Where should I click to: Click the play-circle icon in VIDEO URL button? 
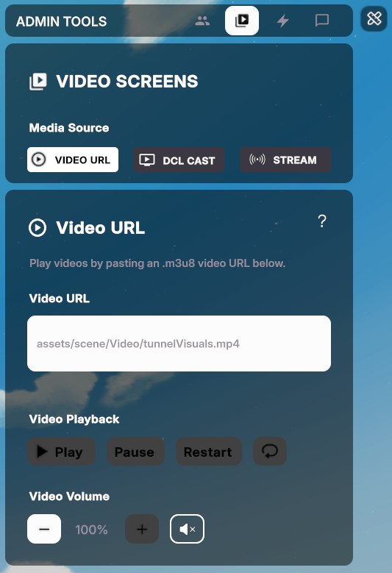[39, 160]
